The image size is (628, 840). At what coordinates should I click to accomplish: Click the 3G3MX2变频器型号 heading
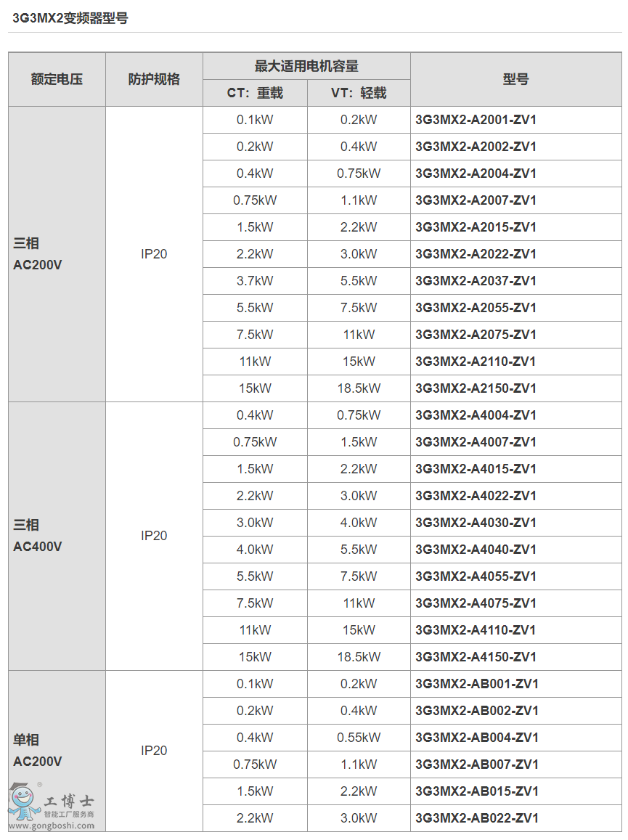(70, 18)
